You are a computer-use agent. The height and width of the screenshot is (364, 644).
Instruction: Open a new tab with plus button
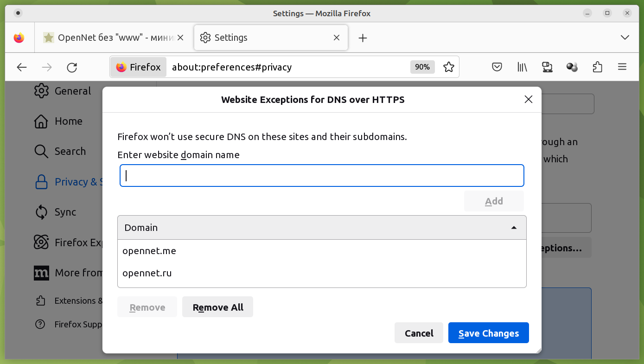click(363, 38)
